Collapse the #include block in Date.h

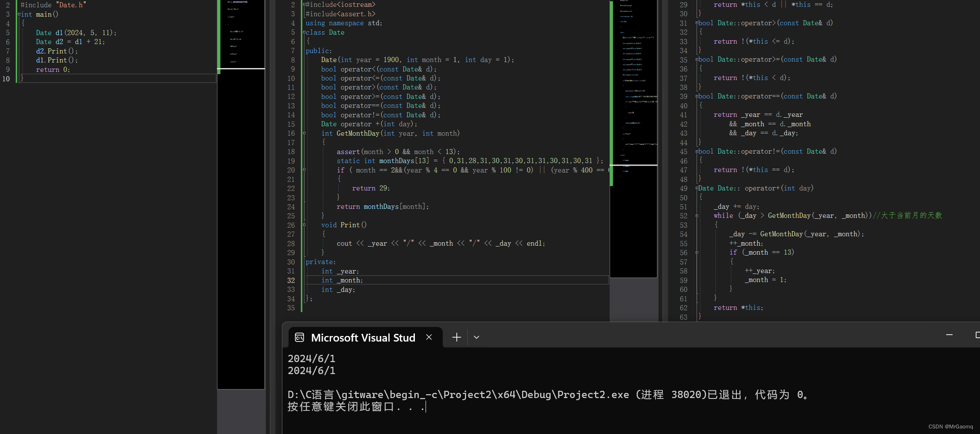(304, 5)
